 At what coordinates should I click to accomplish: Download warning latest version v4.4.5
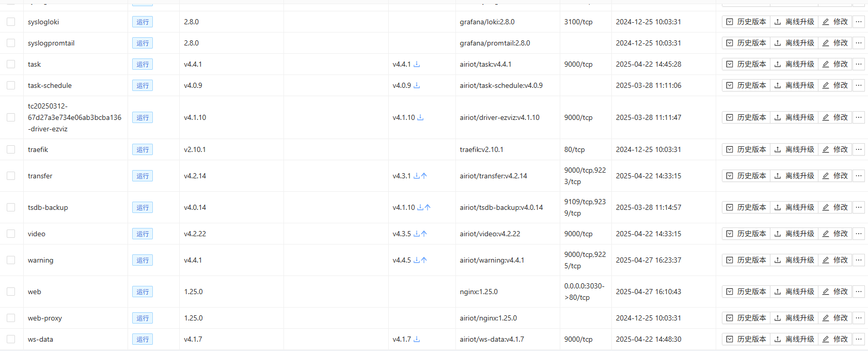(417, 260)
